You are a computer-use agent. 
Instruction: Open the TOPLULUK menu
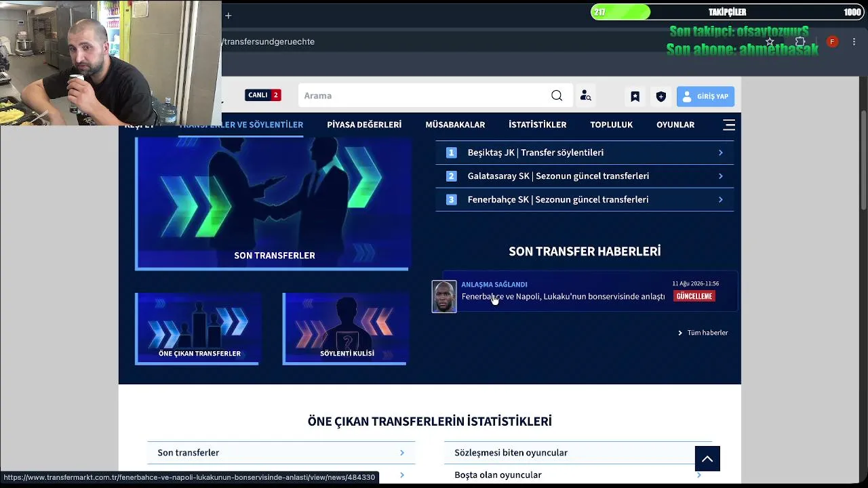pos(611,125)
